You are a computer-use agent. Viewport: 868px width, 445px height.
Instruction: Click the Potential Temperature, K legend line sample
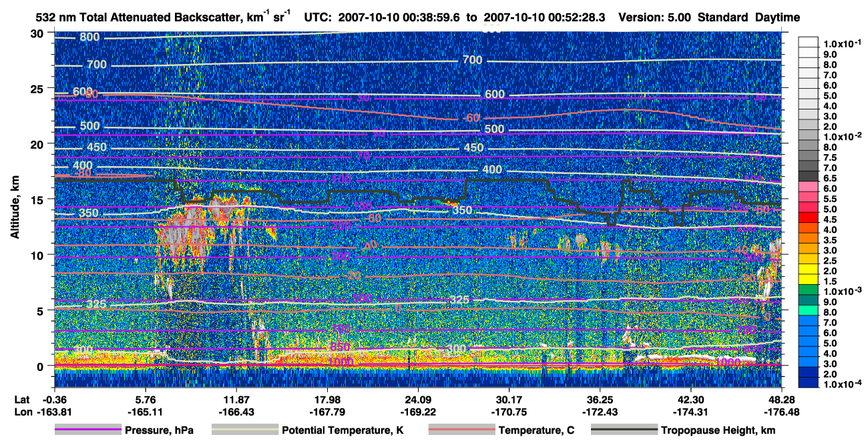click(x=245, y=430)
